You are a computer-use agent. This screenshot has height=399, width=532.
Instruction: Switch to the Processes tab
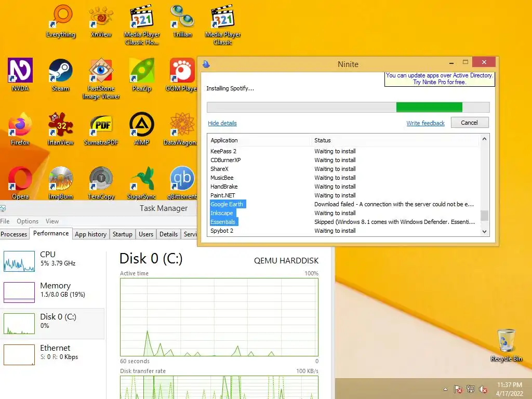point(14,234)
